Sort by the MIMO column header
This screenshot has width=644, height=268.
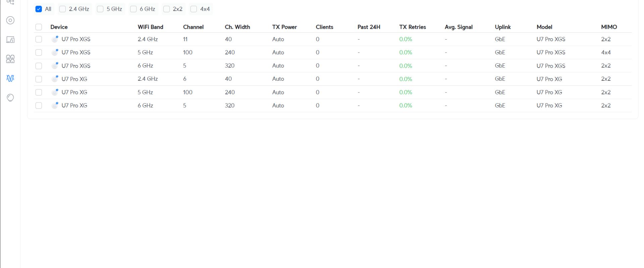coord(609,27)
